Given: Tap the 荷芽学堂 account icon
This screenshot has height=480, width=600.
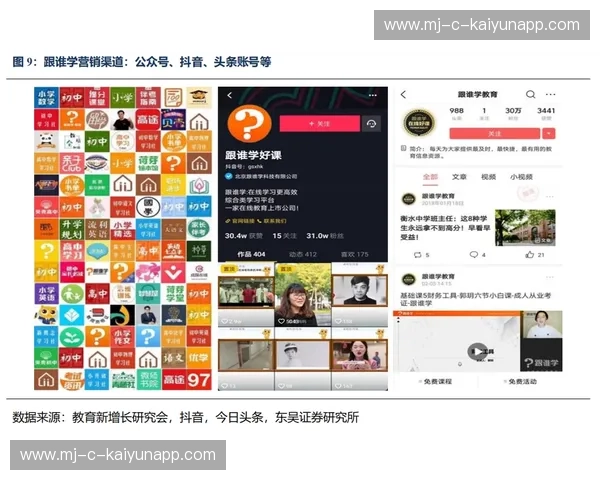Looking at the screenshot, I should (x=174, y=294).
